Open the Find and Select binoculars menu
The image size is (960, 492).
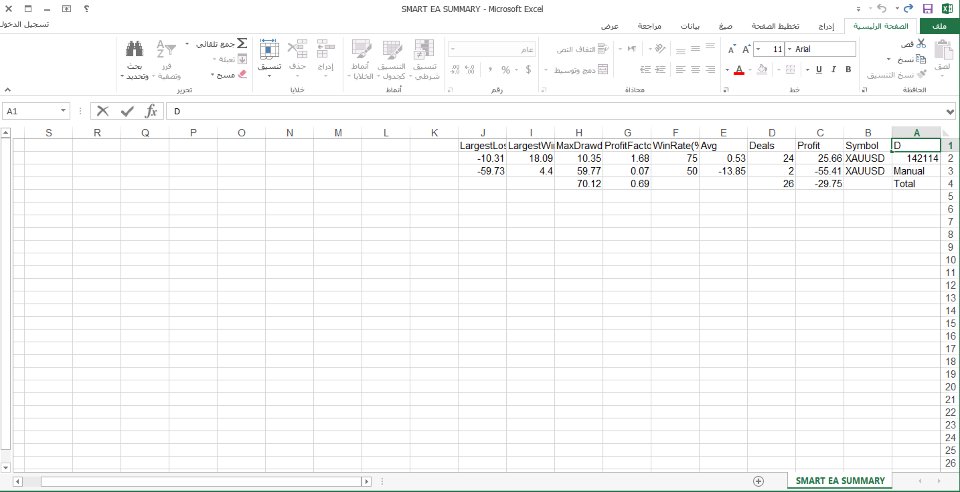click(134, 60)
